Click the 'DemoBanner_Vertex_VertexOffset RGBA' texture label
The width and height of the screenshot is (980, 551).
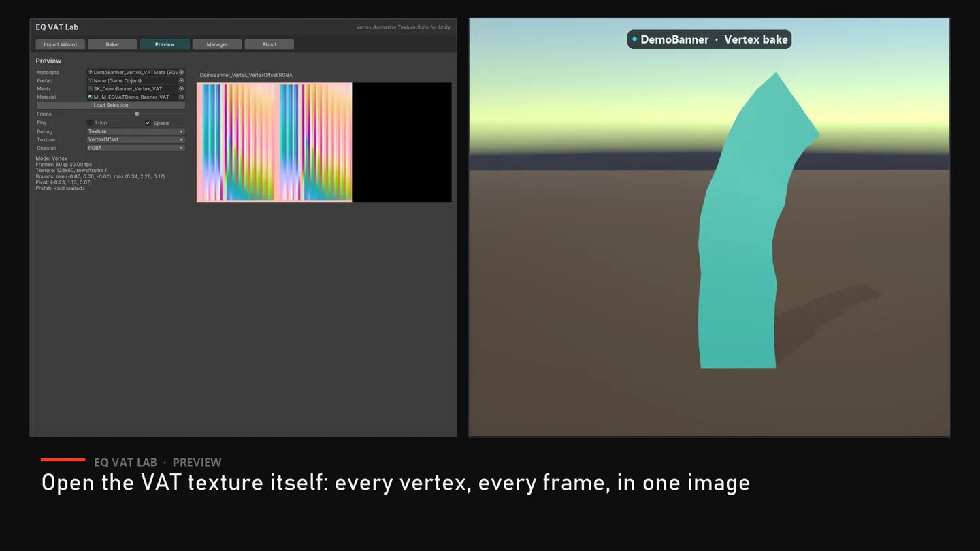246,75
